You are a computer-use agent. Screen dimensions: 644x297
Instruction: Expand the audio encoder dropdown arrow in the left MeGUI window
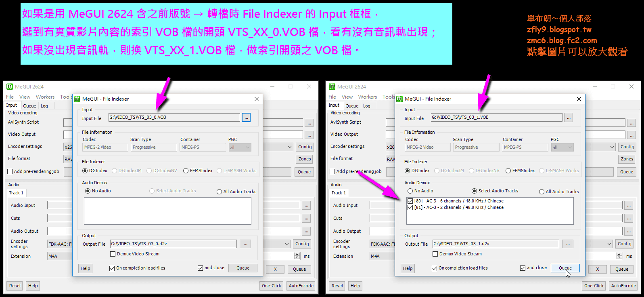[287, 244]
